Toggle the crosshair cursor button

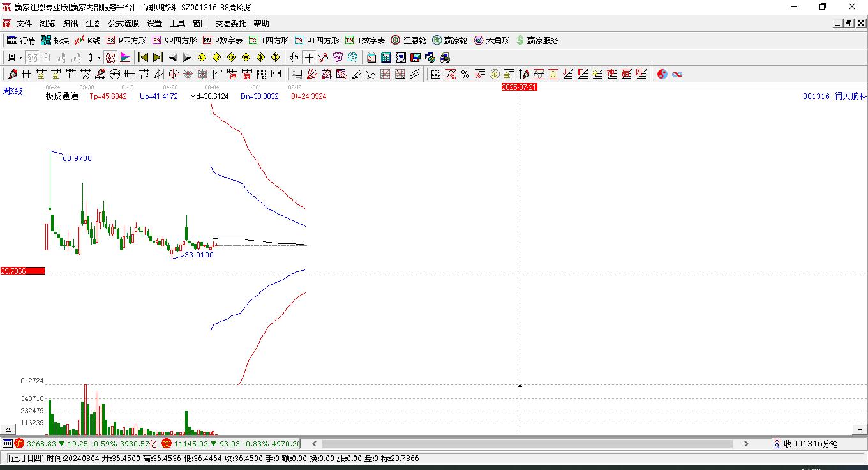point(309,57)
